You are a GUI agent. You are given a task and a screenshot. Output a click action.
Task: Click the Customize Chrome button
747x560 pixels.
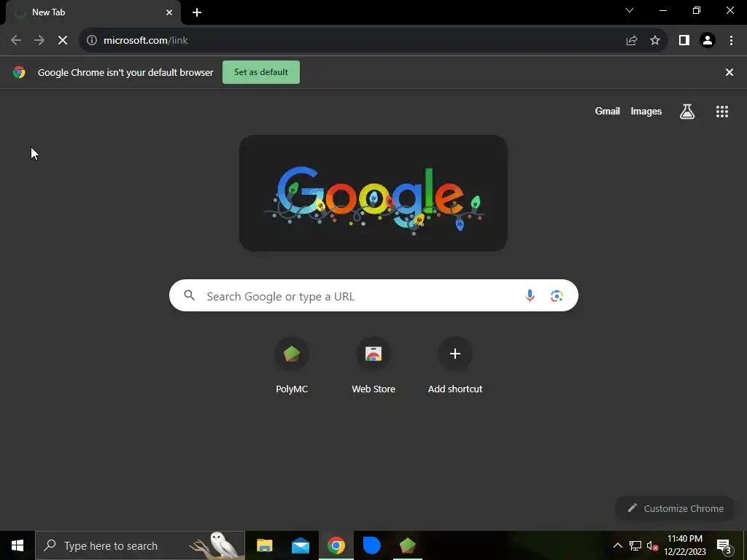[676, 508]
